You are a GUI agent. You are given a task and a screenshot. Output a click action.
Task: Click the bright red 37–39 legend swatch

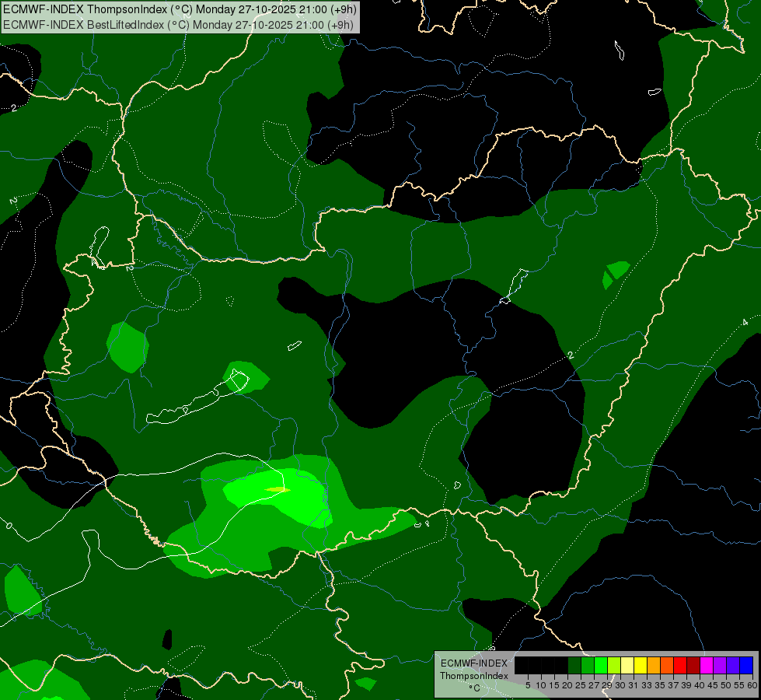click(680, 665)
